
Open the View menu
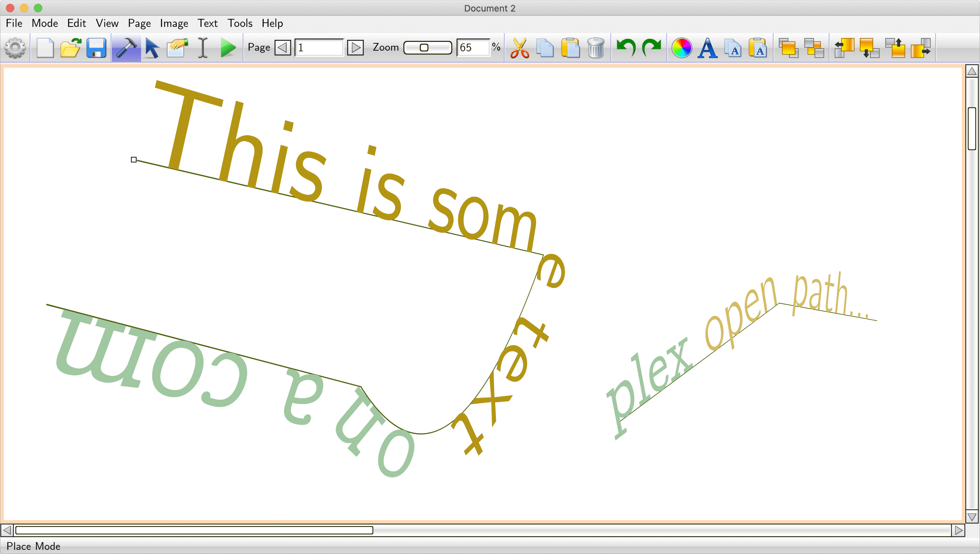107,23
